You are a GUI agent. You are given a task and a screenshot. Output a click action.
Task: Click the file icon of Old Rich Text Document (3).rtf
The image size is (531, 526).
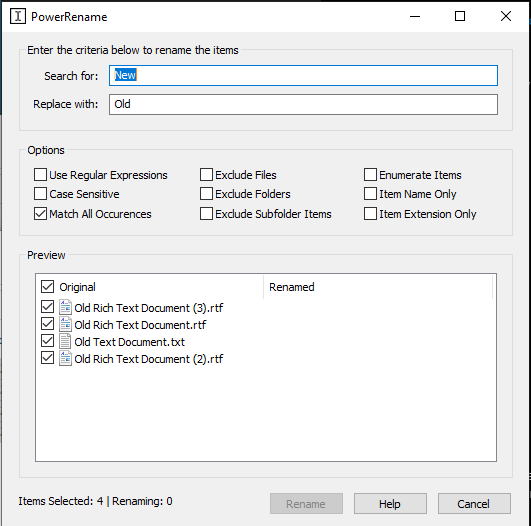[65, 307]
